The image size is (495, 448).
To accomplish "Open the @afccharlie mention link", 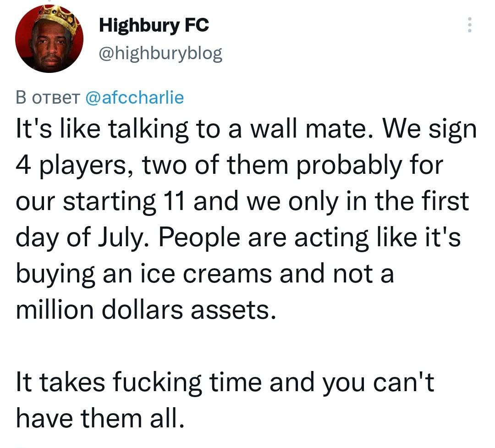I will click(135, 97).
